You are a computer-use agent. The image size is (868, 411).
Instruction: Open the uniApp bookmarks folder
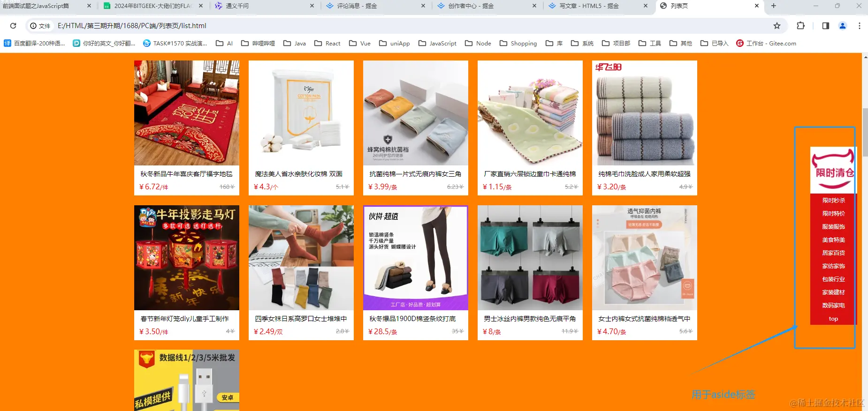[x=395, y=43]
